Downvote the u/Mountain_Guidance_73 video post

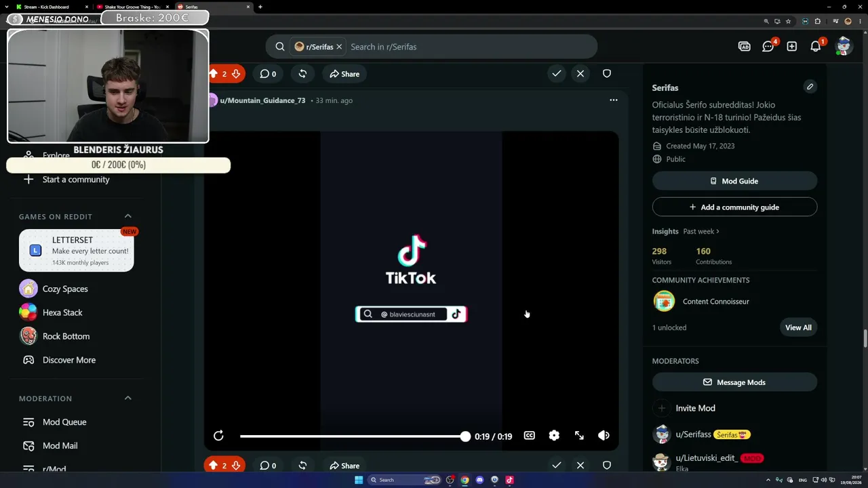[x=236, y=466]
